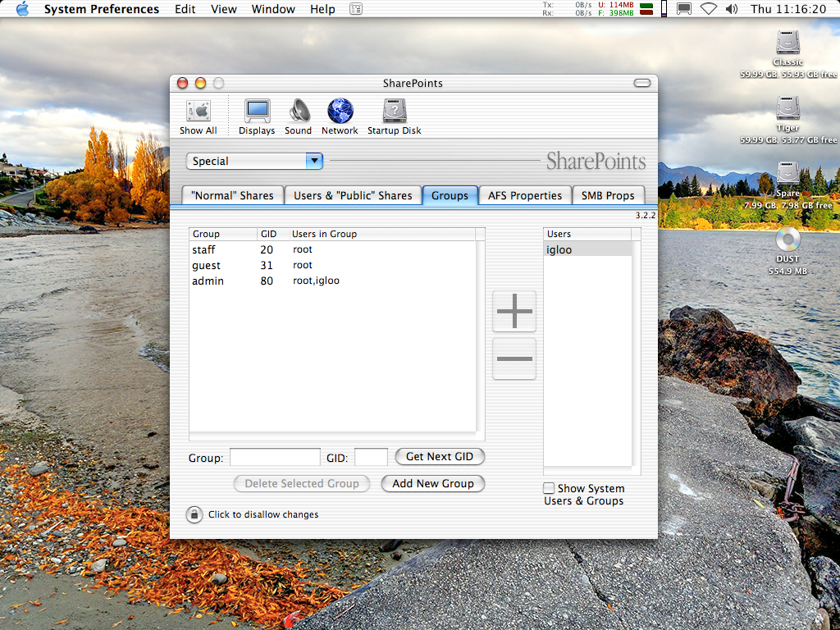The image size is (840, 630).
Task: Click the Add New Group button
Action: (x=433, y=484)
